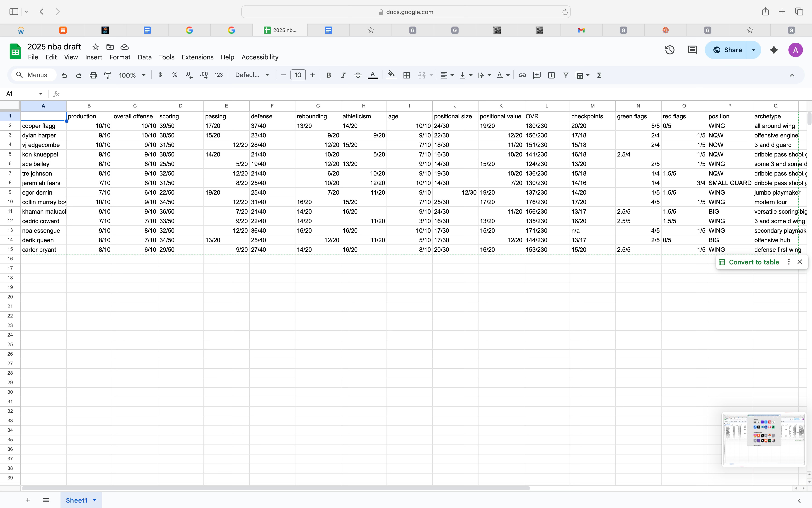
Task: Open the Insert menu
Action: (94, 57)
